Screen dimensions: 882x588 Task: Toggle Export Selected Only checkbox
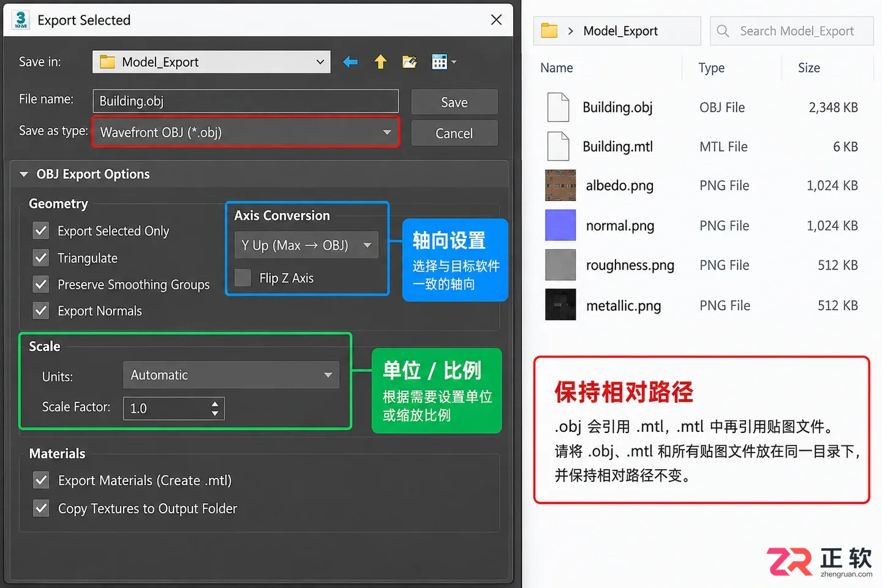click(x=41, y=231)
